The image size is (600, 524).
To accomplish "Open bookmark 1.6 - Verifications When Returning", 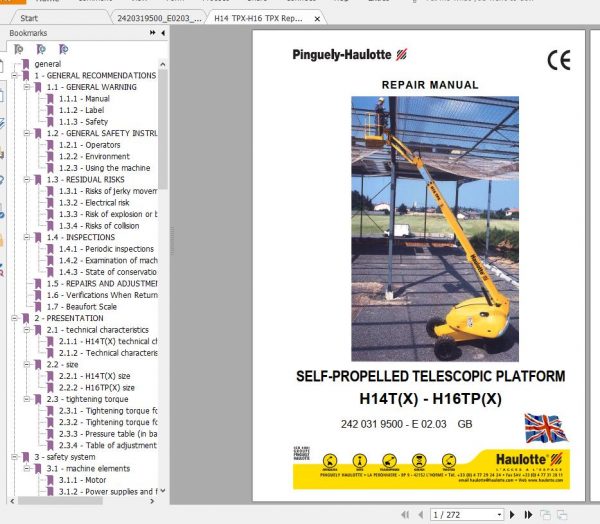I will coord(102,295).
